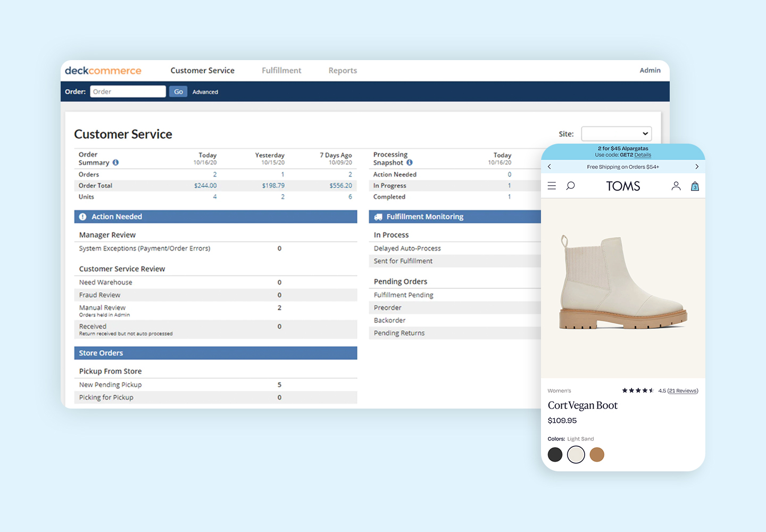
Task: Open the Advanced order search link
Action: 205,92
